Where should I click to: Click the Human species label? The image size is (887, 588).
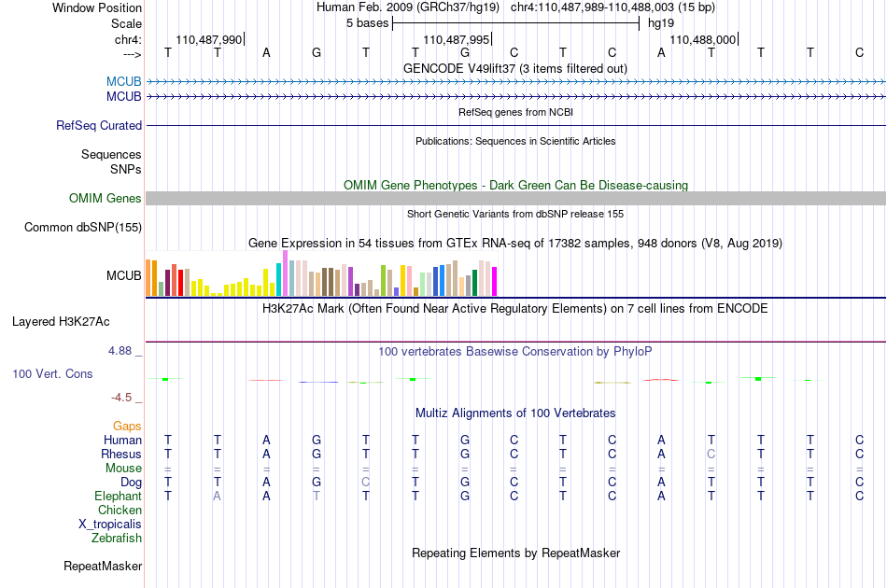[122, 440]
